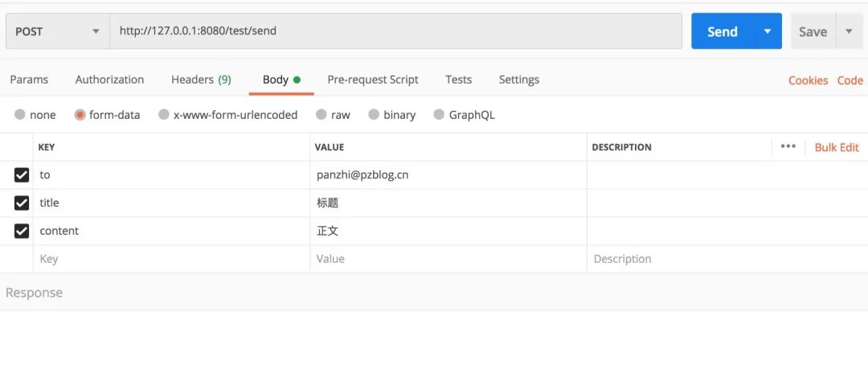Viewport: 868px width, 365px height.
Task: Open the three-dots column options menu
Action: pyautogui.click(x=788, y=146)
